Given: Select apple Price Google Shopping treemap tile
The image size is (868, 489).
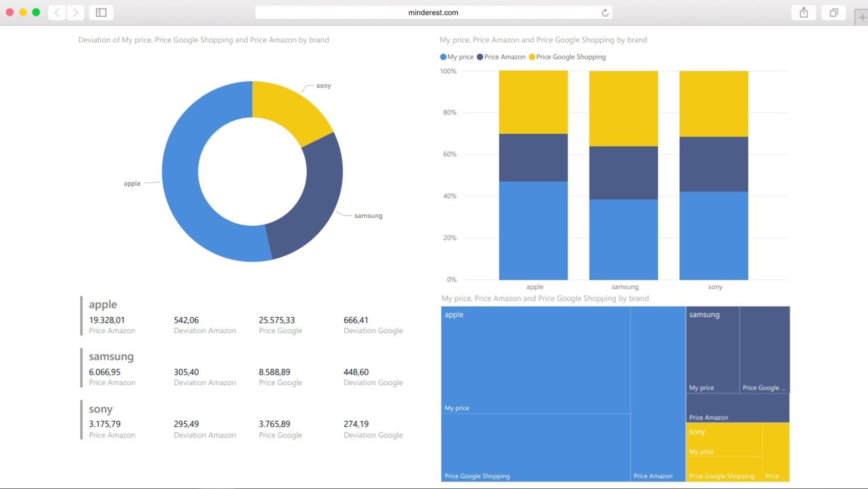Looking at the screenshot, I should coord(535,447).
